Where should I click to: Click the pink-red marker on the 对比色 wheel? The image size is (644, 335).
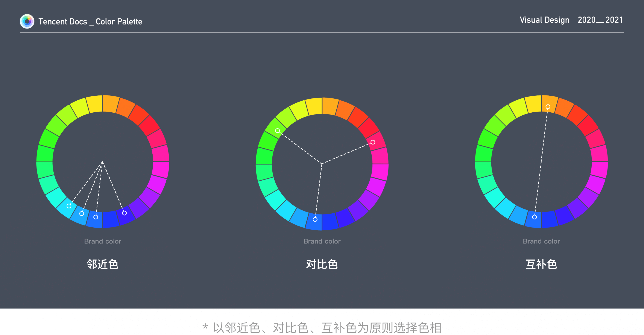coord(373,142)
